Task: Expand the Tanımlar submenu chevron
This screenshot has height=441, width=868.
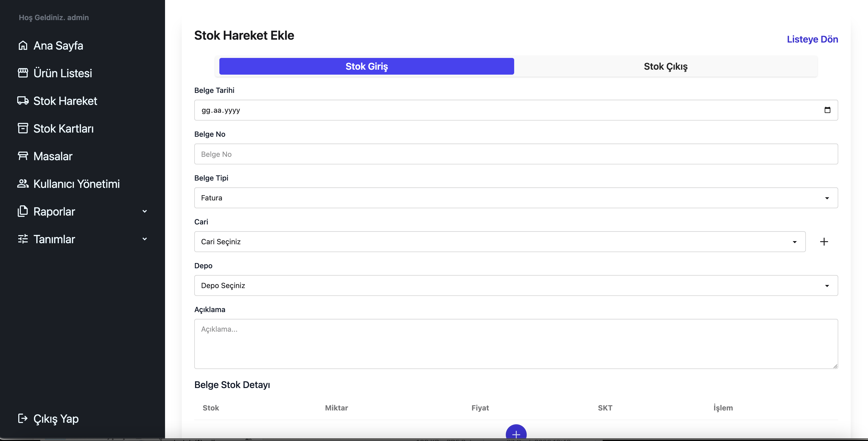Action: point(145,239)
